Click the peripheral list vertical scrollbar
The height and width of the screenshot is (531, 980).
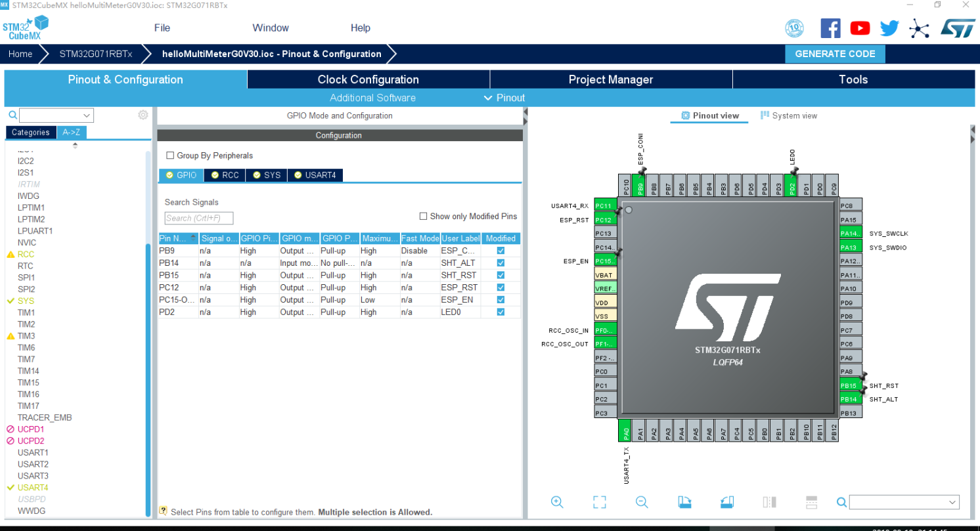coord(148,381)
